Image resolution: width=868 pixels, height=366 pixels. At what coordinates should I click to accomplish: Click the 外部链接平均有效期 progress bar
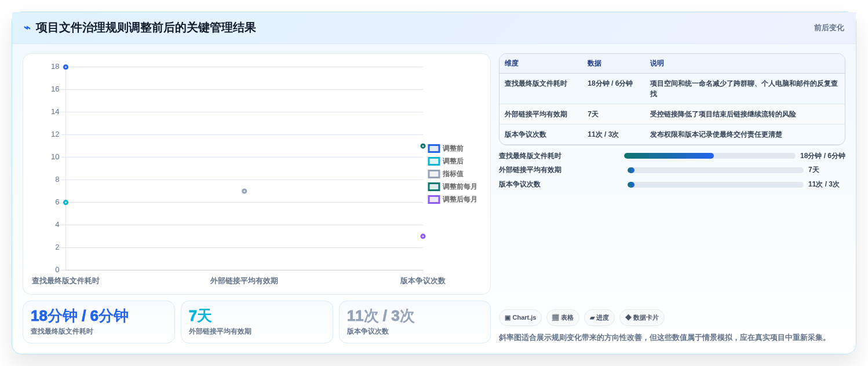point(716,170)
